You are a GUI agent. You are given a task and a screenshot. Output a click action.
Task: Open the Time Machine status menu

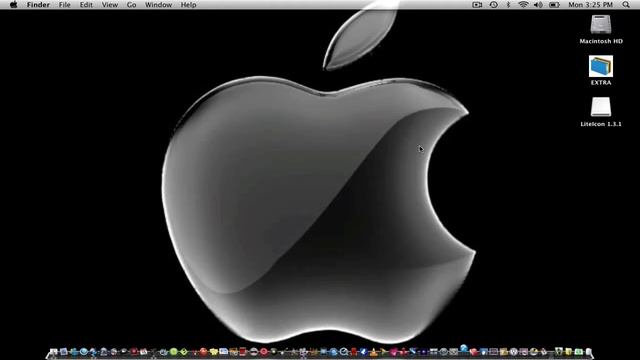493,5
